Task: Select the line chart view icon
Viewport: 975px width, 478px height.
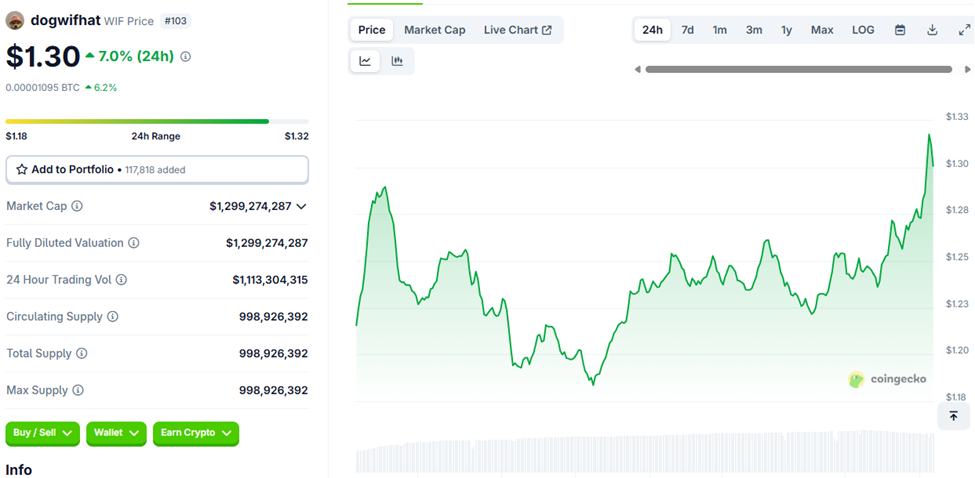Action: pyautogui.click(x=365, y=61)
